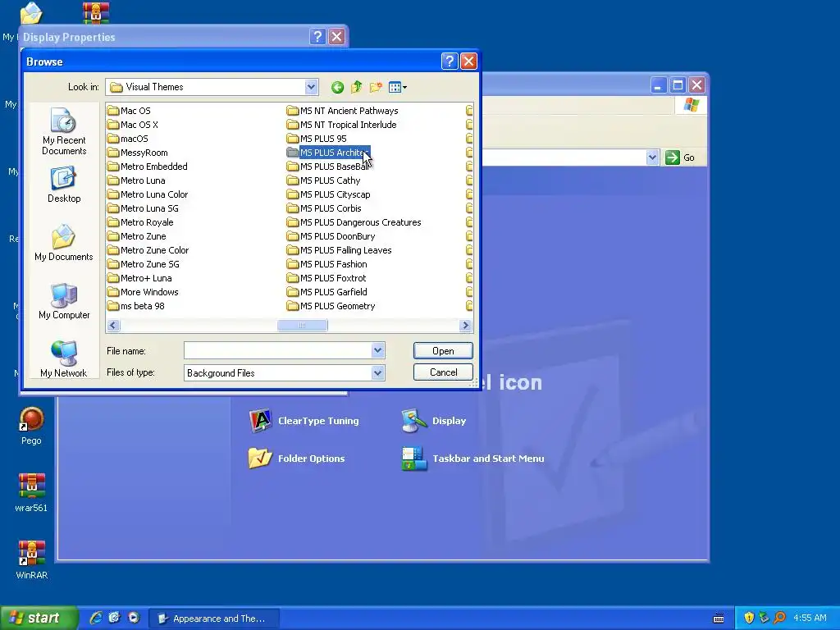This screenshot has width=840, height=630.
Task: Select the Metro Zune SG folder
Action: [144, 264]
